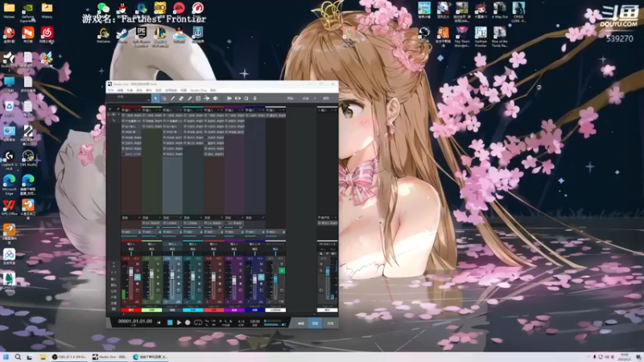Open WPS Office desktop shortcut
This screenshot has height=362, width=644.
[9, 208]
